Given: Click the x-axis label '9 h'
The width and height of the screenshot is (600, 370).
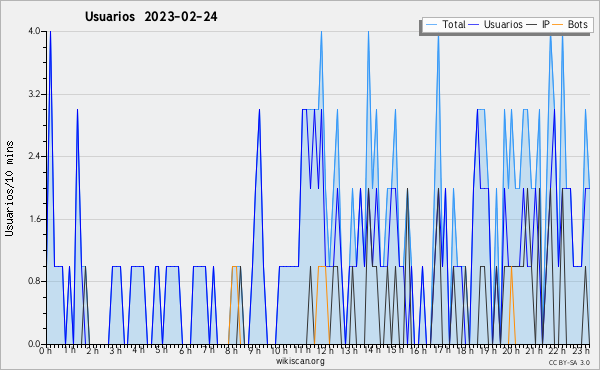Looking at the screenshot, I should [254, 351].
